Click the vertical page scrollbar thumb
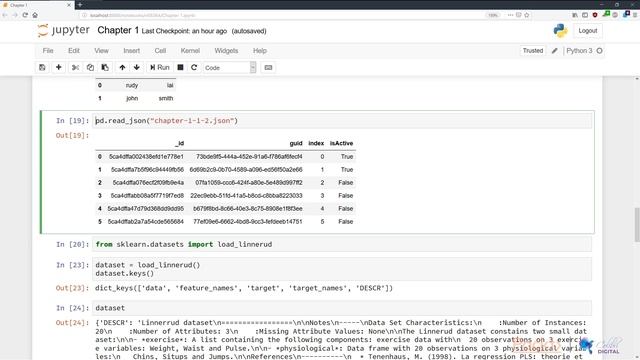This screenshot has width=640, height=360. (637, 224)
